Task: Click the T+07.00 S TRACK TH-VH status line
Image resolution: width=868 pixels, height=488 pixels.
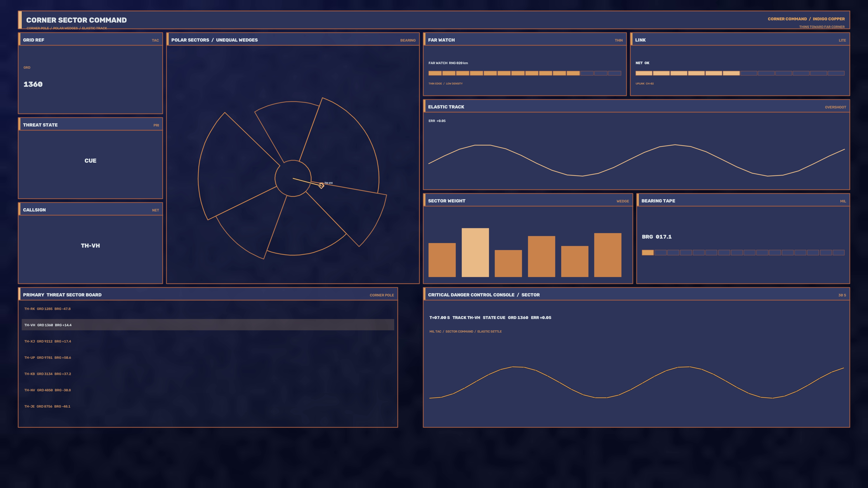Action: (x=490, y=318)
